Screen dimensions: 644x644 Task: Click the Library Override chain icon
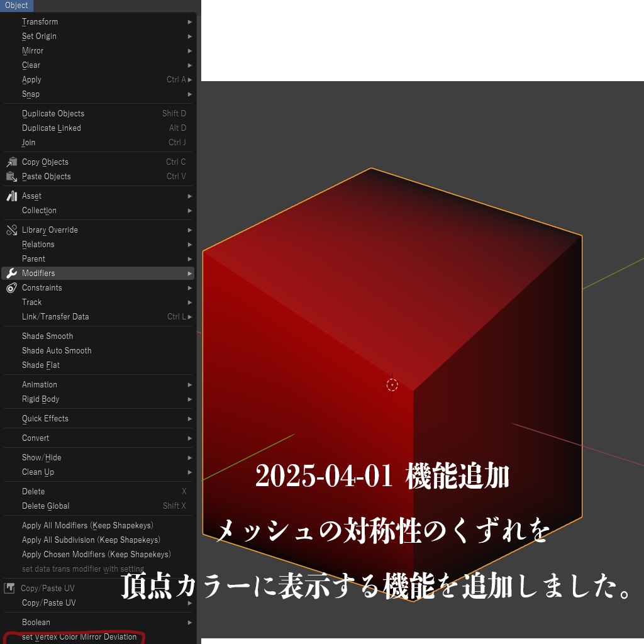[x=11, y=230]
